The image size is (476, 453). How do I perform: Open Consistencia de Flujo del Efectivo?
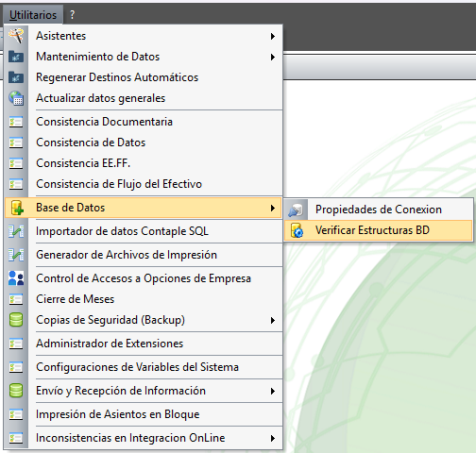144,184
